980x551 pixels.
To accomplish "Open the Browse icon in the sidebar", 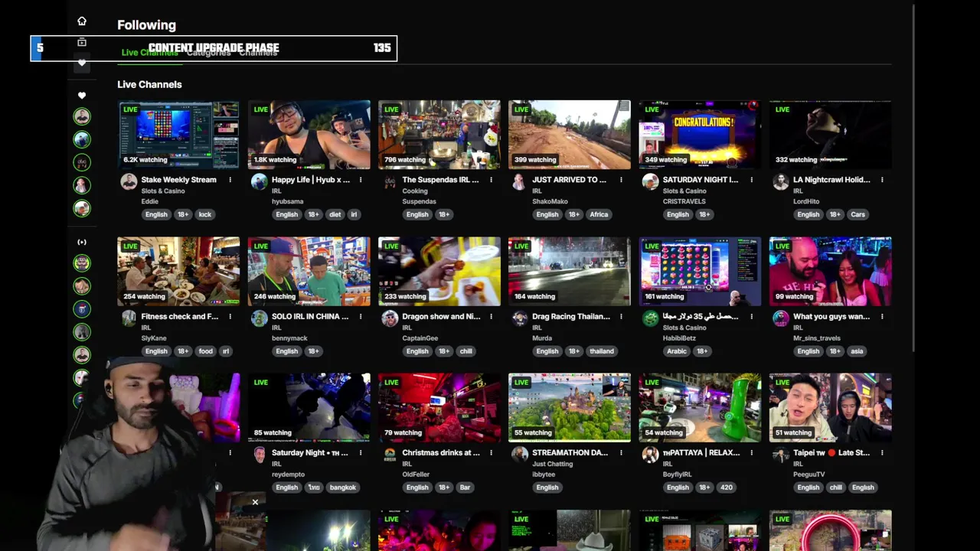I will [x=82, y=43].
